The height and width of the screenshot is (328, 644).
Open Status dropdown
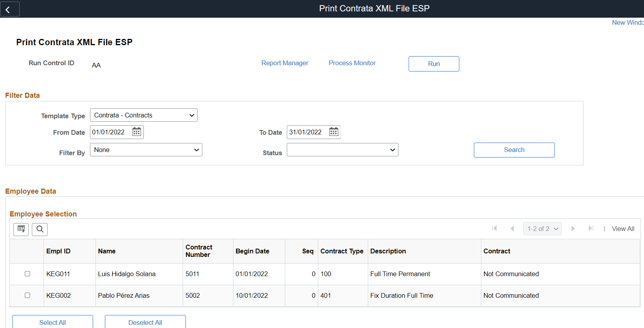[x=343, y=150]
